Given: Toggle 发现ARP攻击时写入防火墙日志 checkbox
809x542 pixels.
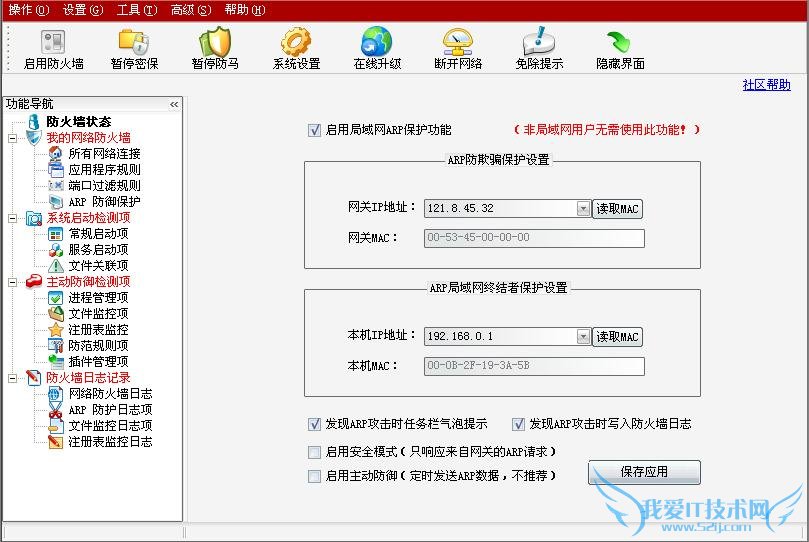Looking at the screenshot, I should pos(518,424).
